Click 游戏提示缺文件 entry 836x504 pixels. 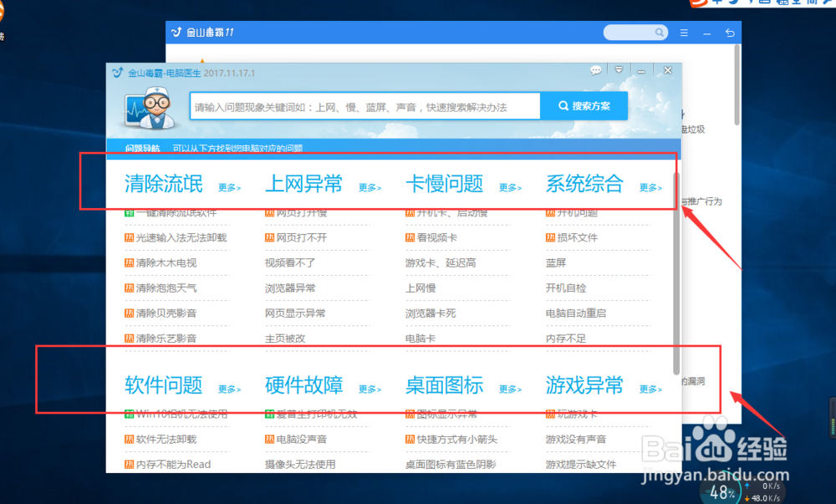[581, 464]
